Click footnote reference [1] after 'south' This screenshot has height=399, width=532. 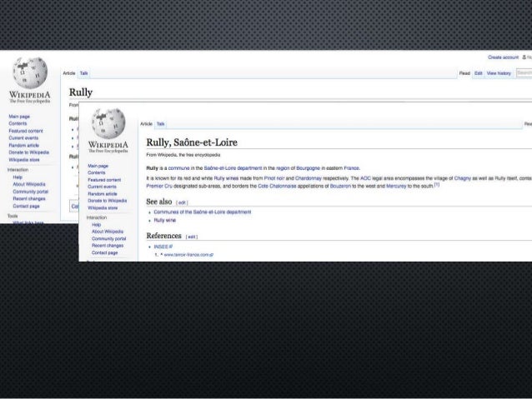coord(437,185)
